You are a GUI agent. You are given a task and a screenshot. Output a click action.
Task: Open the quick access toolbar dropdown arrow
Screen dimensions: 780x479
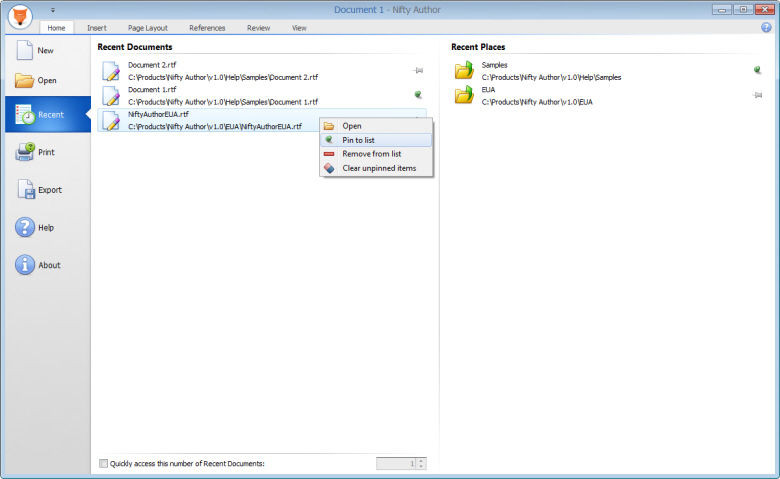click(53, 10)
